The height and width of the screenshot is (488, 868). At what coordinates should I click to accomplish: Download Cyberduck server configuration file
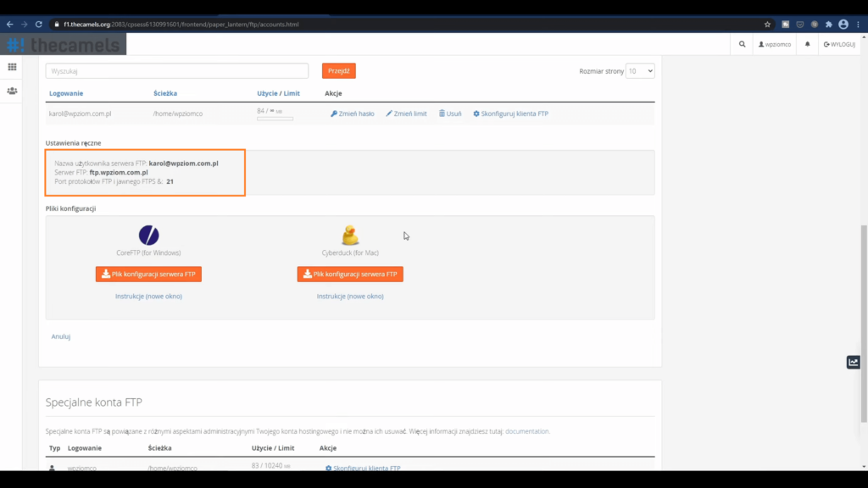point(349,274)
